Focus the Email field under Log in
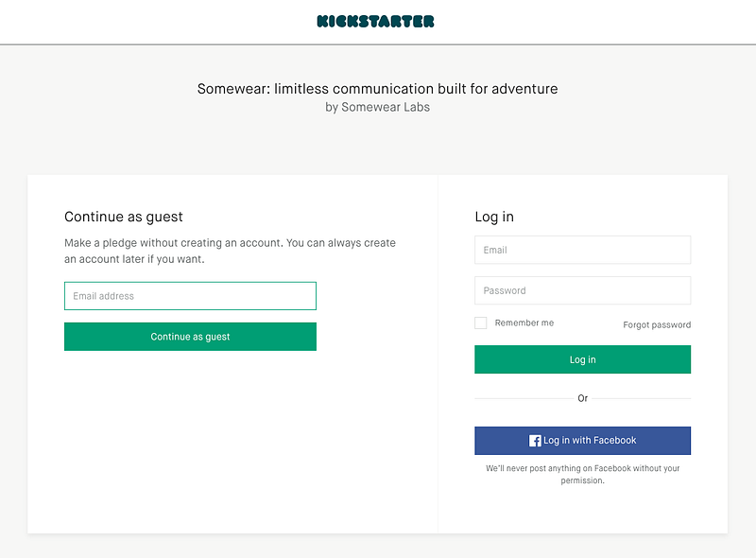The image size is (756, 558). (x=582, y=250)
